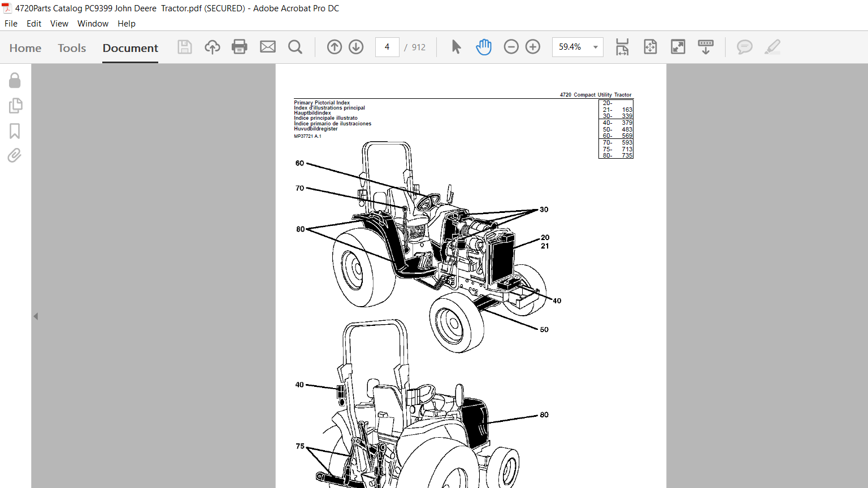
Task: Click index entry '50- 483'
Action: pyautogui.click(x=617, y=129)
